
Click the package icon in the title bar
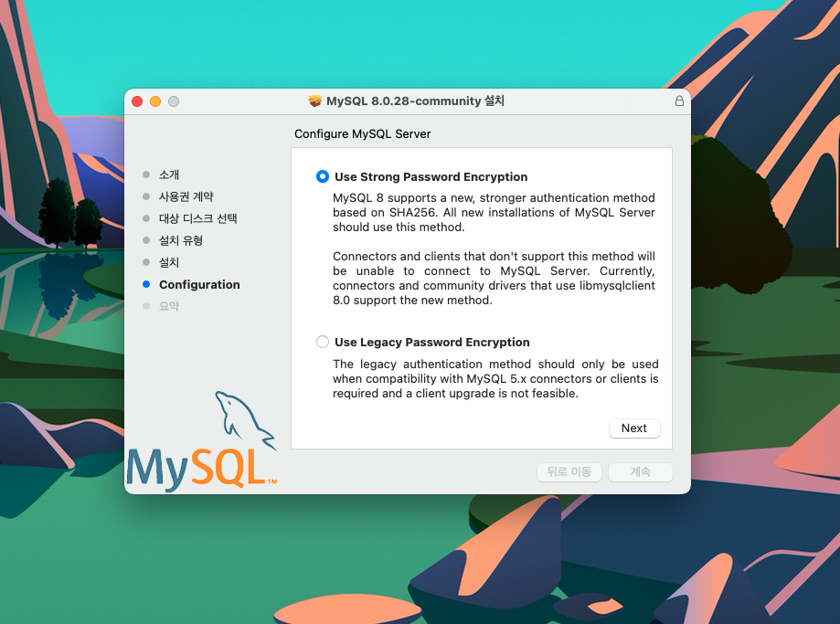(315, 100)
